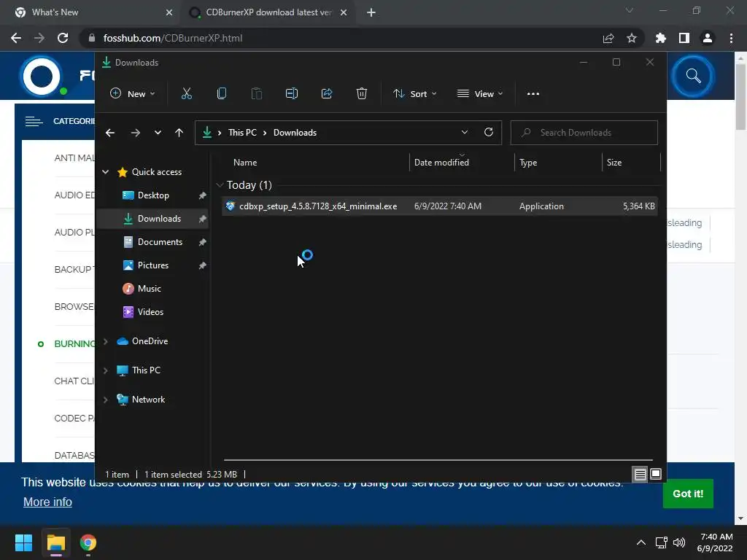Viewport: 747px width, 560px height.
Task: Open address bar history dropdown
Action: pyautogui.click(x=465, y=133)
